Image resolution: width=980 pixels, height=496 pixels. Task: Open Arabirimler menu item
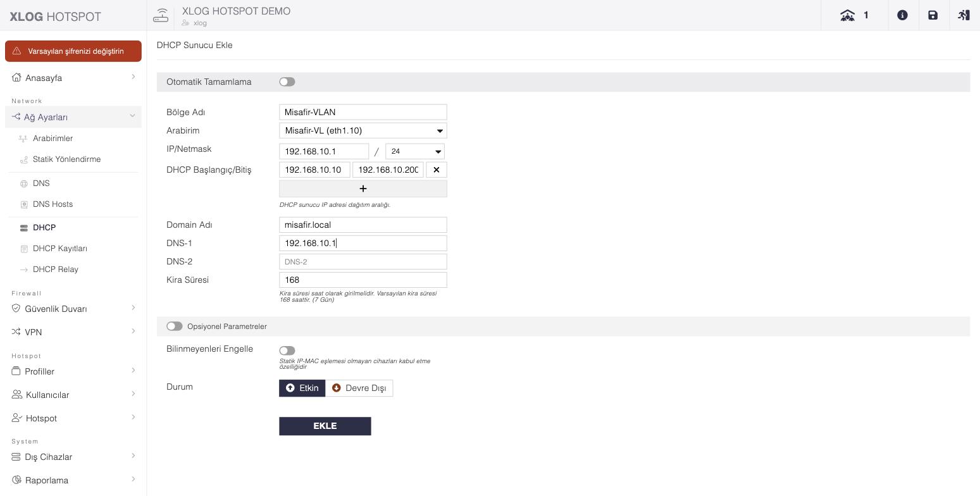pos(53,139)
